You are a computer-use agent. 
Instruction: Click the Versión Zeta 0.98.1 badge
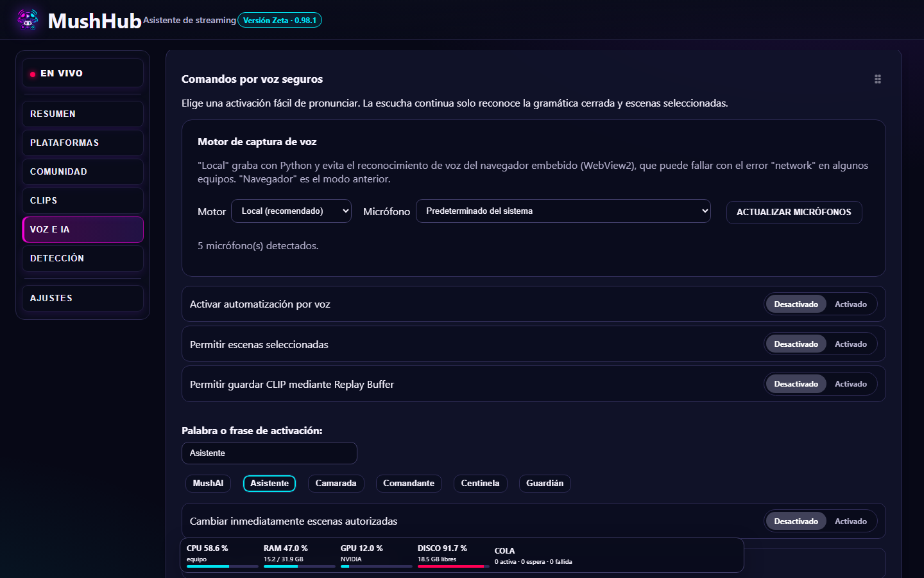point(280,21)
